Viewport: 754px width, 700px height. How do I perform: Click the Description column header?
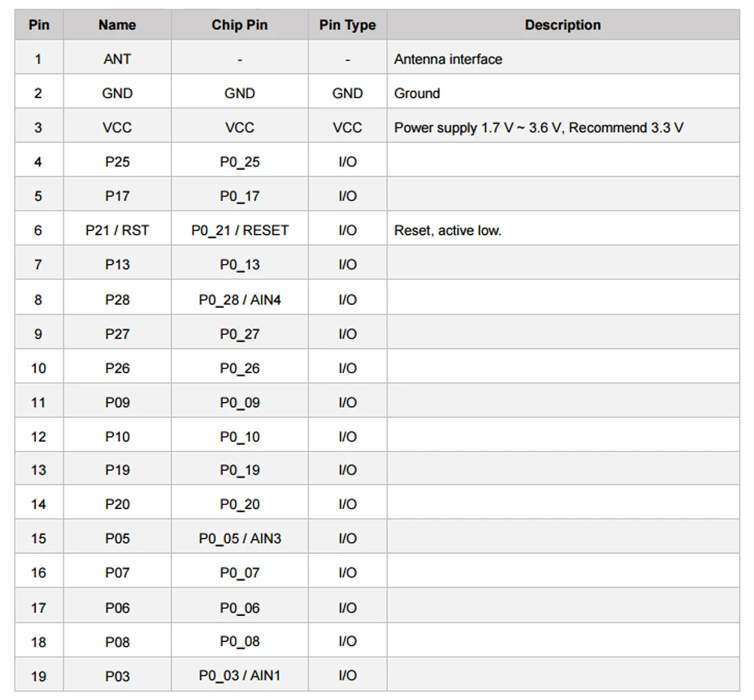[x=562, y=25]
